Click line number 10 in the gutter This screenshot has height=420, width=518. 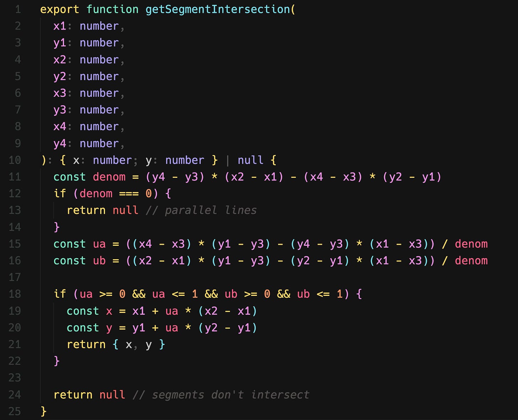point(15,160)
